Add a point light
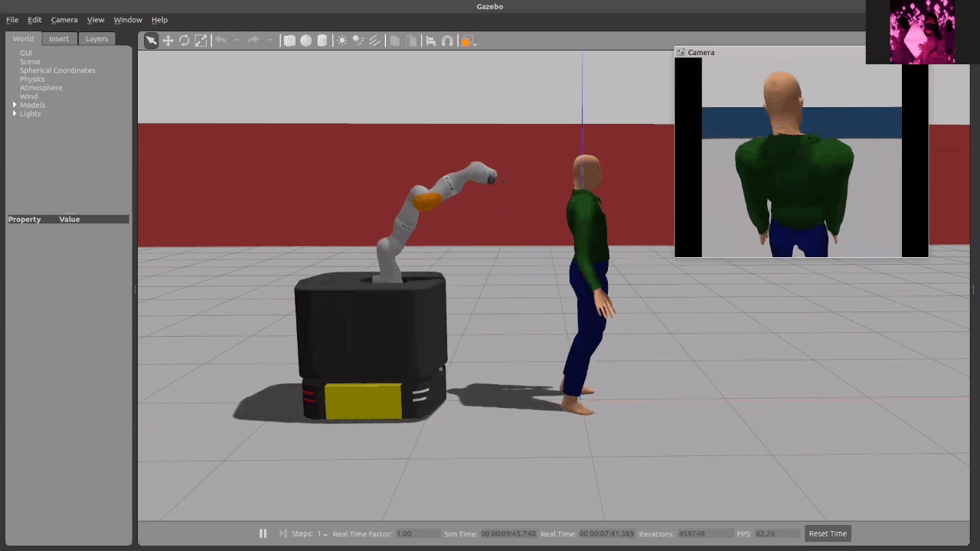Viewport: 980px width, 551px height. pyautogui.click(x=341, y=41)
